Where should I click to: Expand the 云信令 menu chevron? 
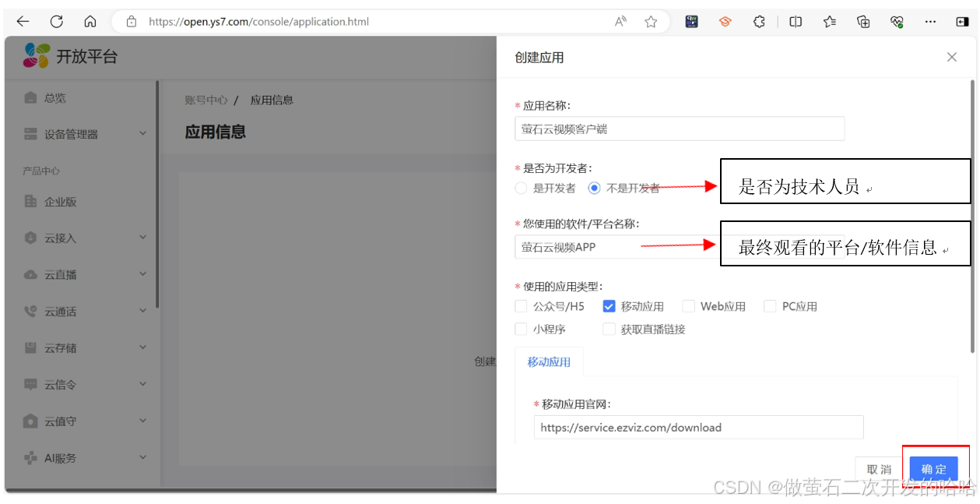(x=142, y=384)
